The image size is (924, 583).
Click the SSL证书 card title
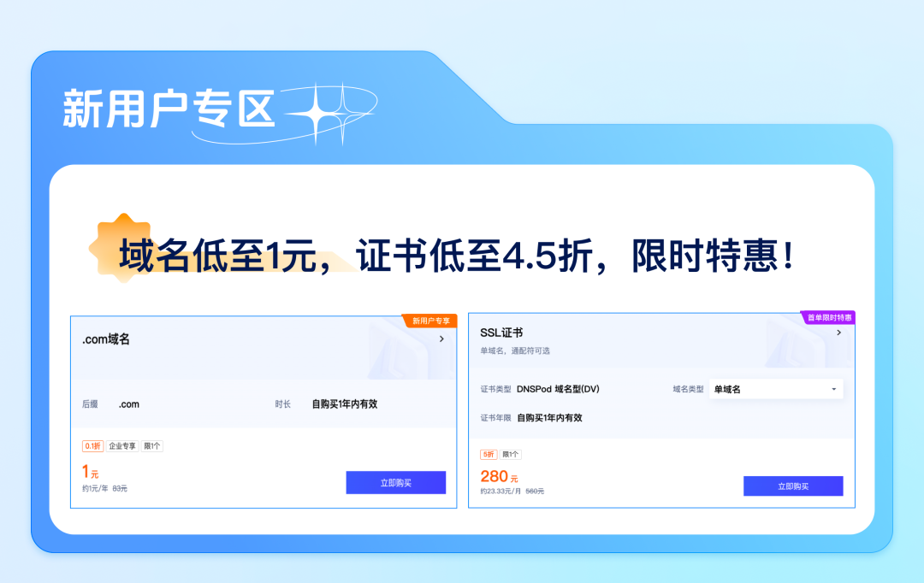(x=501, y=333)
